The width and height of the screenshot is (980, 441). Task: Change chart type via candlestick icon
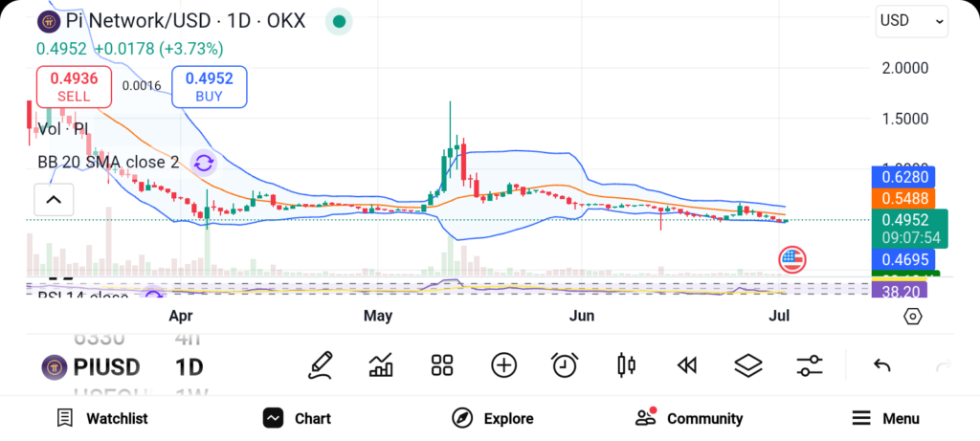tap(626, 365)
